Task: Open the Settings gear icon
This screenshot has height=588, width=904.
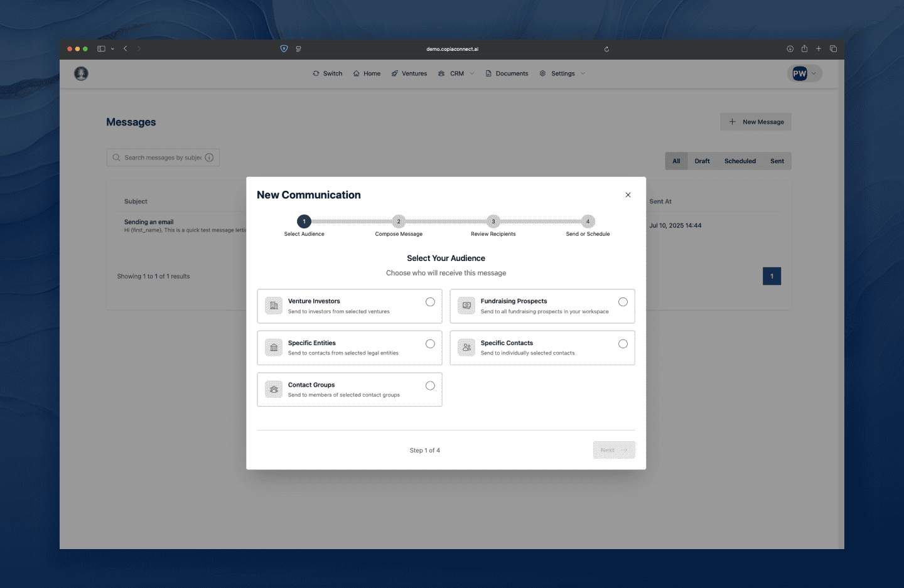Action: (x=542, y=73)
